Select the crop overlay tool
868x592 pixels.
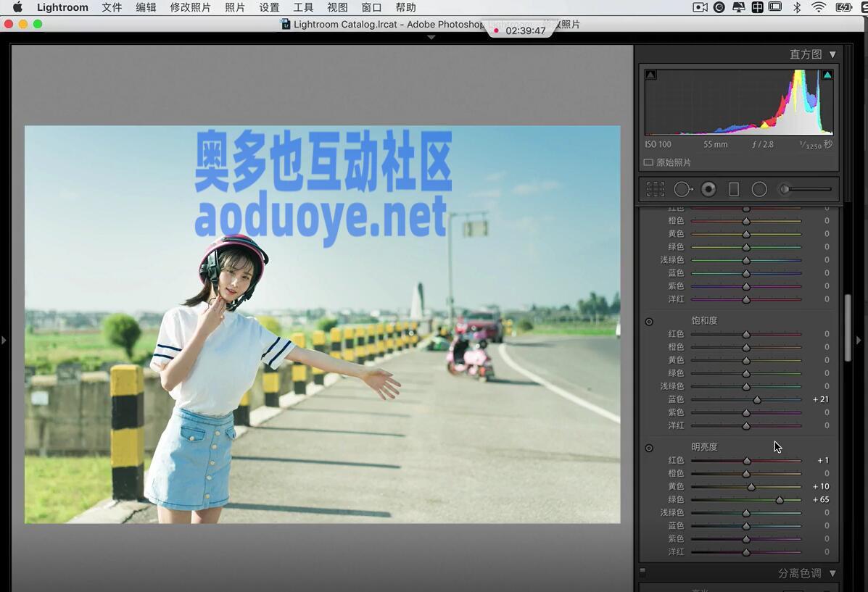[656, 189]
